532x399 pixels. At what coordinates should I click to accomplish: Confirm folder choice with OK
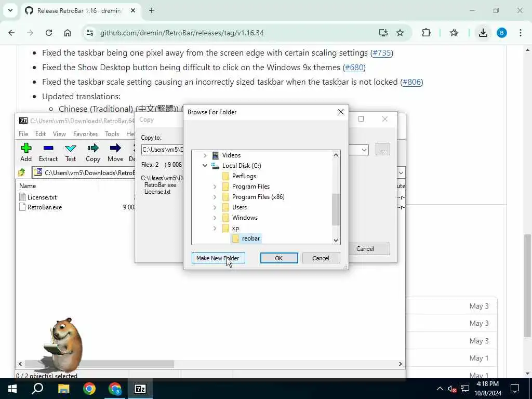click(x=279, y=258)
